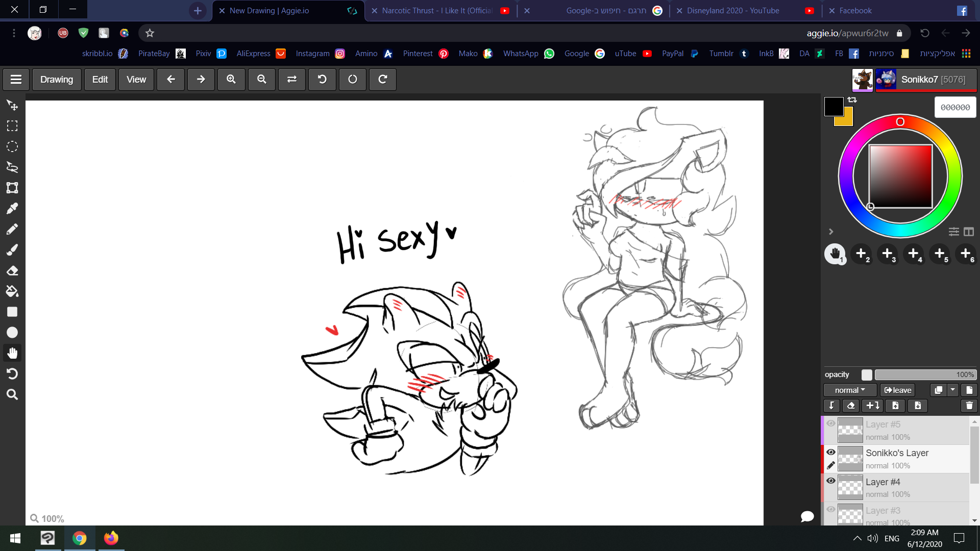Click the black foreground color swatch

point(832,106)
